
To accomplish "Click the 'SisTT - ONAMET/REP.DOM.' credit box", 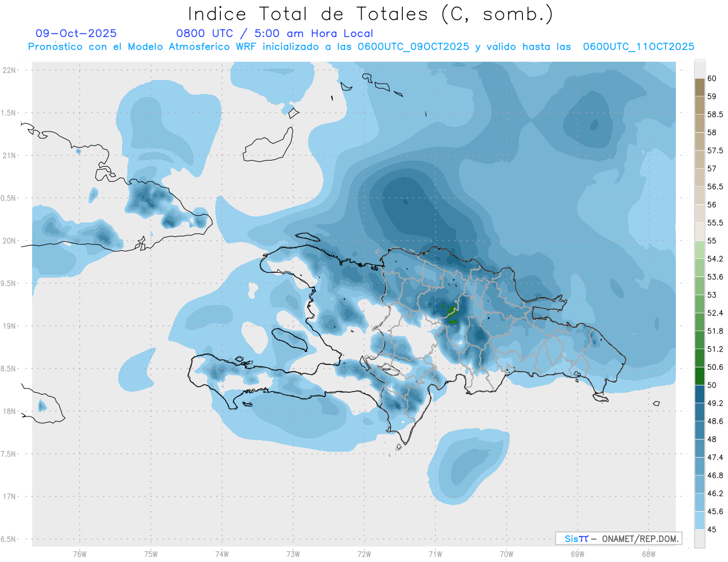I will (618, 538).
